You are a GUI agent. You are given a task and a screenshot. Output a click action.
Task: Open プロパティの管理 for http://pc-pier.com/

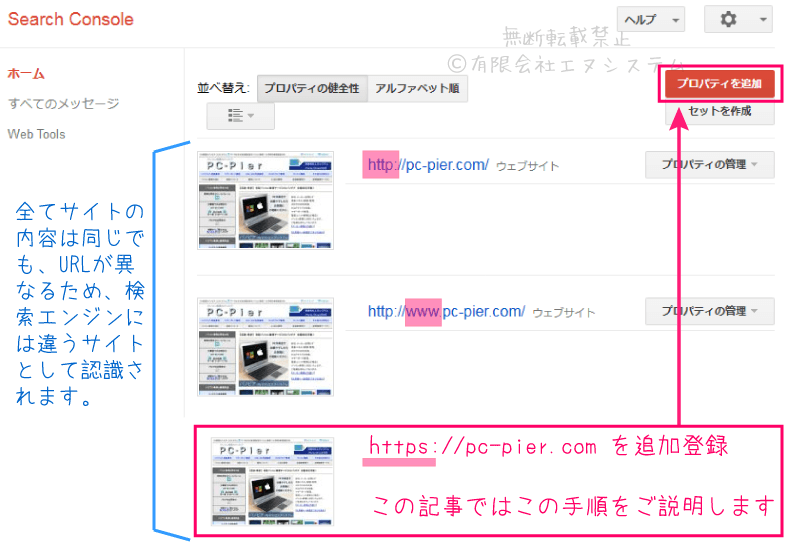(x=710, y=164)
